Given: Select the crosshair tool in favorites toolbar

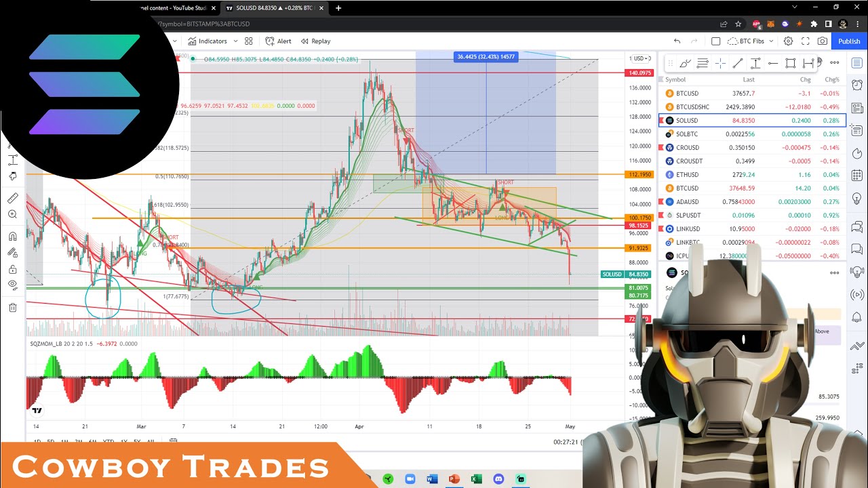Looking at the screenshot, I should 720,63.
